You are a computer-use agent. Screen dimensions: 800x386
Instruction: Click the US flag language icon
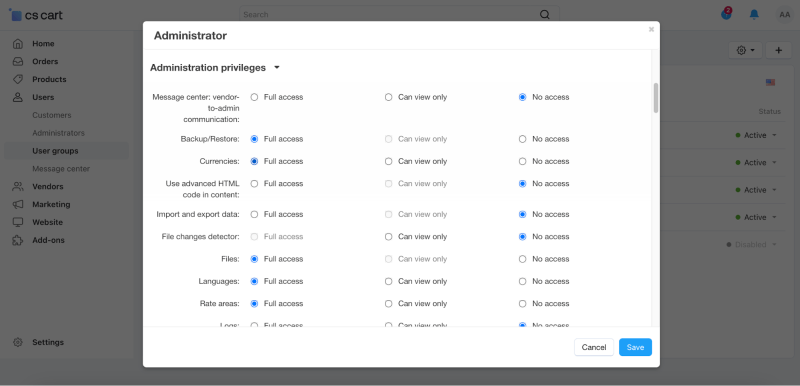(x=770, y=82)
